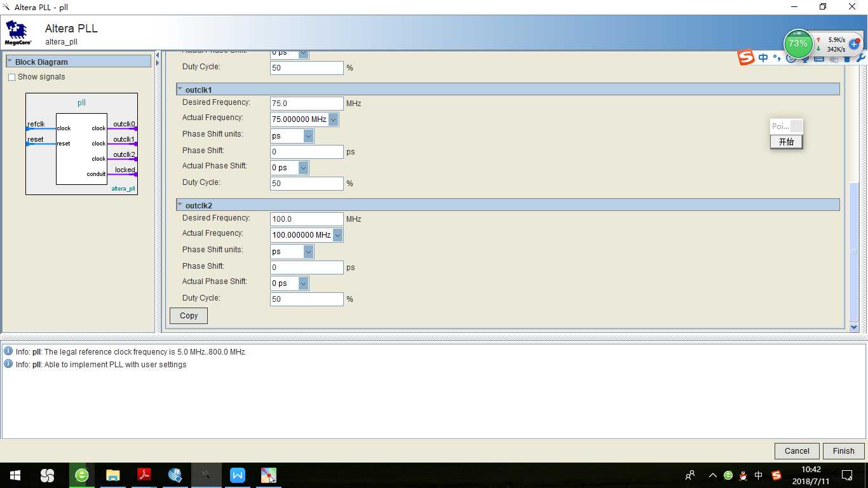Open the fan-shaped taskbar app
Image resolution: width=868 pixels, height=488 pixels.
(x=48, y=475)
